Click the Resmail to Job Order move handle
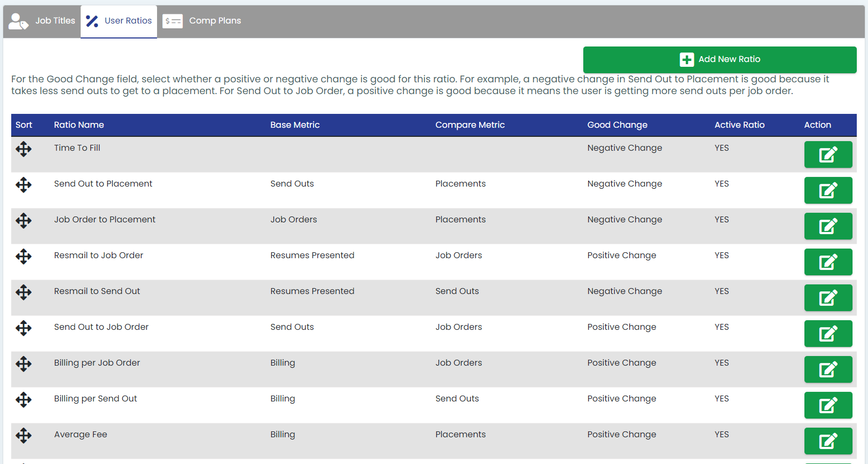The image size is (868, 464). point(24,257)
